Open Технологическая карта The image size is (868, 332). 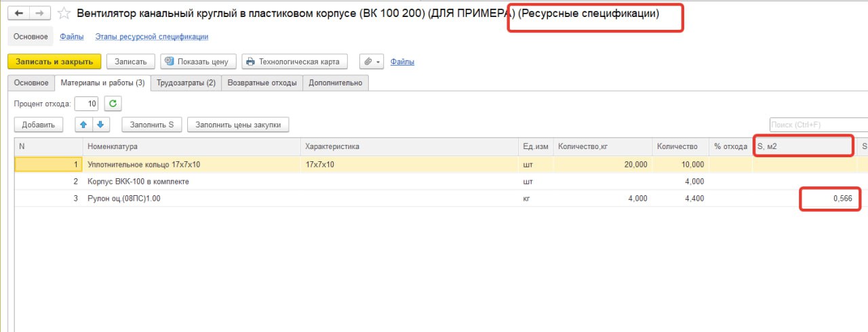294,62
